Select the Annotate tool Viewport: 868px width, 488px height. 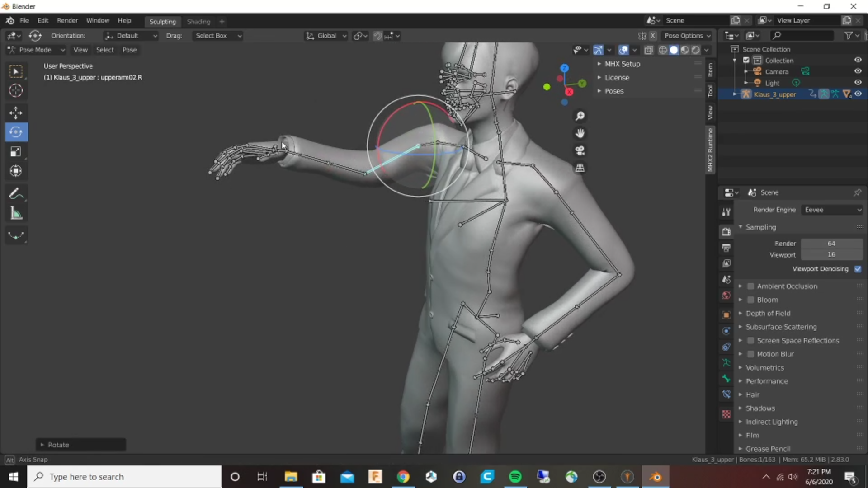point(16,193)
